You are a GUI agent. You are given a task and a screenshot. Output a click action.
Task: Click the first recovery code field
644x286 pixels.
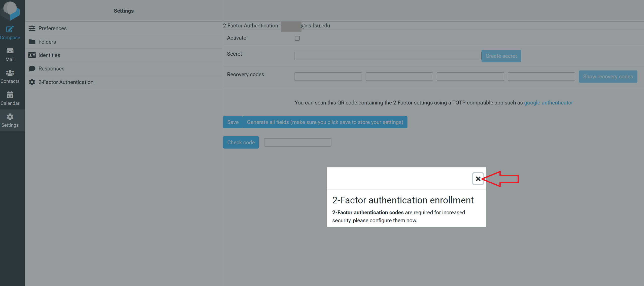coord(328,76)
